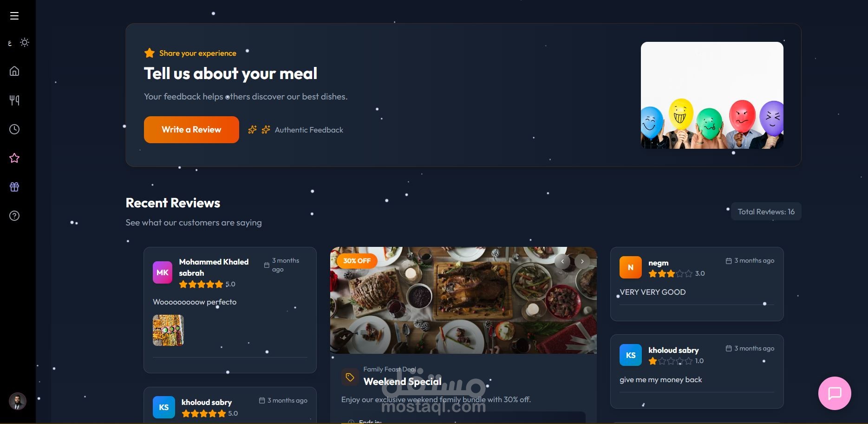Click the Write a Review button
Viewport: 868px width, 424px height.
tap(191, 130)
